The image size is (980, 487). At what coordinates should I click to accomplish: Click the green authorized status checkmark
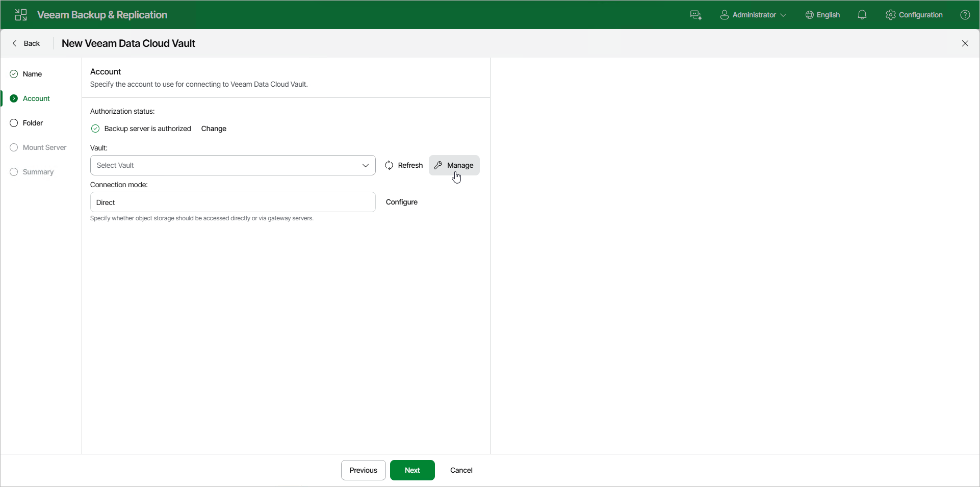coord(95,129)
